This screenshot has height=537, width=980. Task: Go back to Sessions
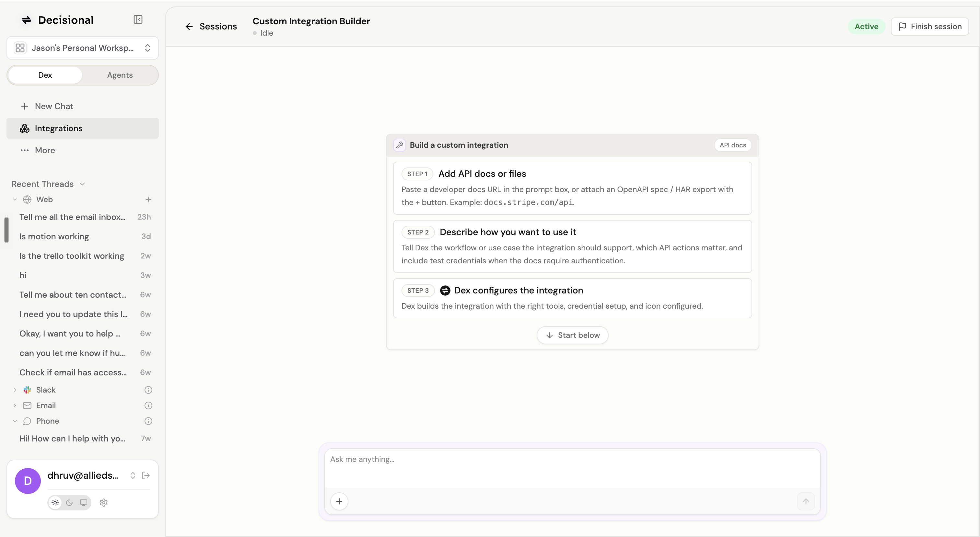pyautogui.click(x=211, y=26)
